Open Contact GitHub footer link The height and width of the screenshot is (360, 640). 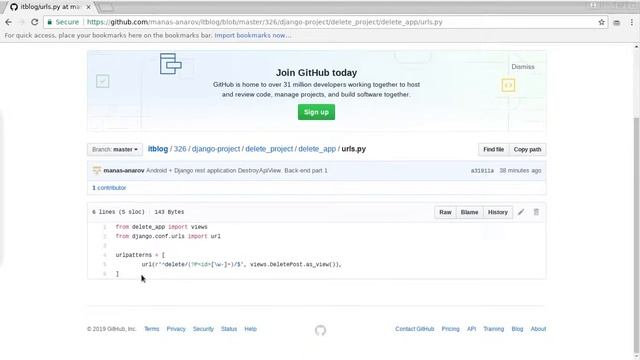point(415,329)
